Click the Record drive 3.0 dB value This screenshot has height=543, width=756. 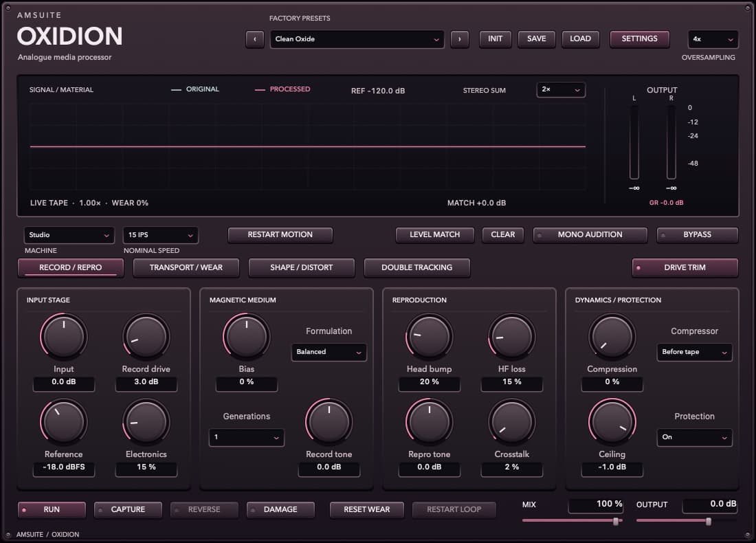[x=146, y=382]
